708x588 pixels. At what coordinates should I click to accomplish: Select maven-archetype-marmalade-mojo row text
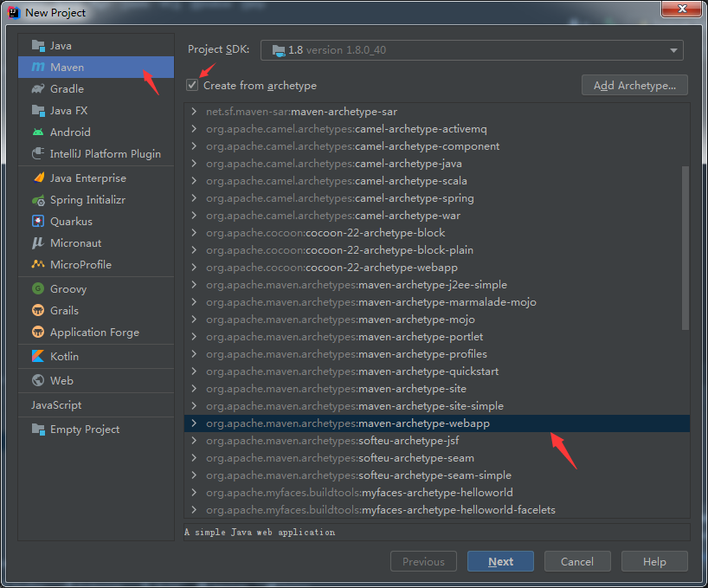[371, 302]
